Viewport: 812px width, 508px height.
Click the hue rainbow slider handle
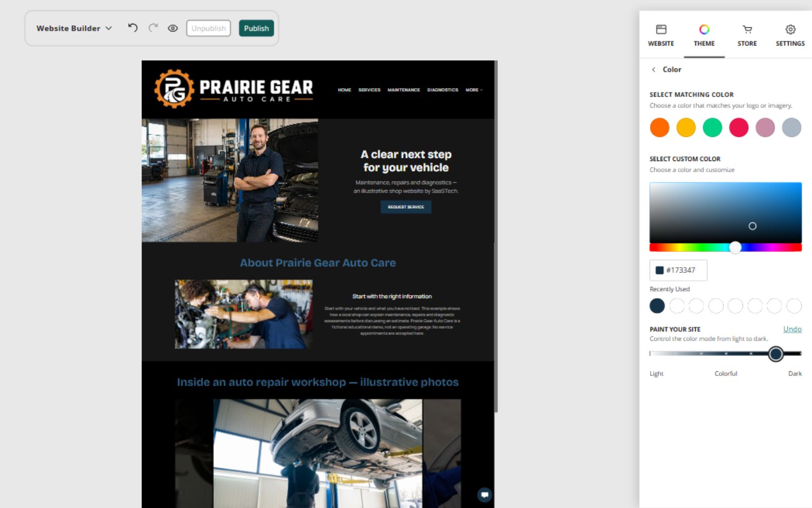(x=735, y=247)
